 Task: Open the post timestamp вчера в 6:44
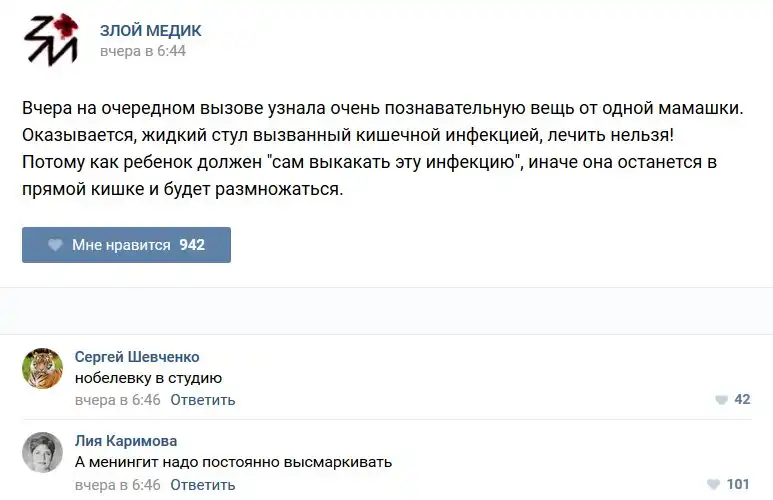click(x=143, y=51)
